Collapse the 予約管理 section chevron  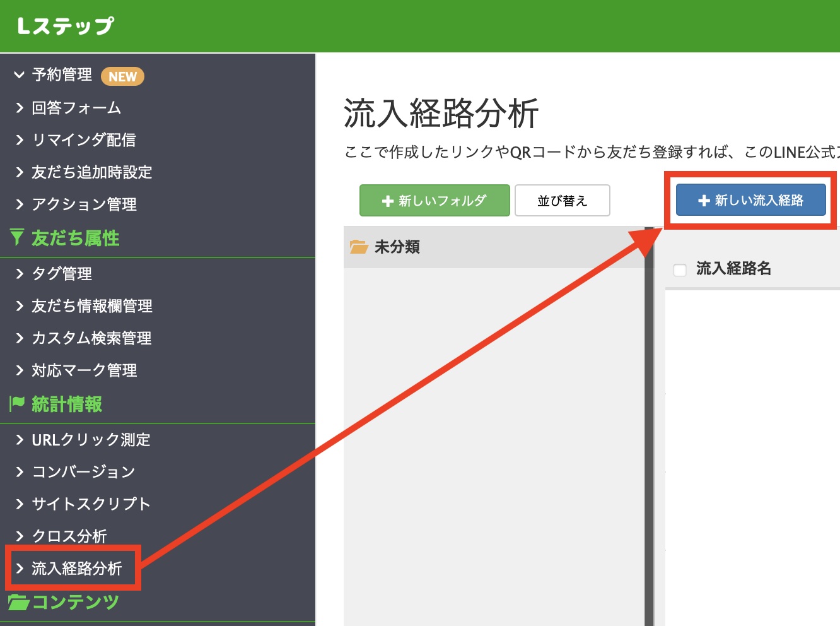pos(19,74)
